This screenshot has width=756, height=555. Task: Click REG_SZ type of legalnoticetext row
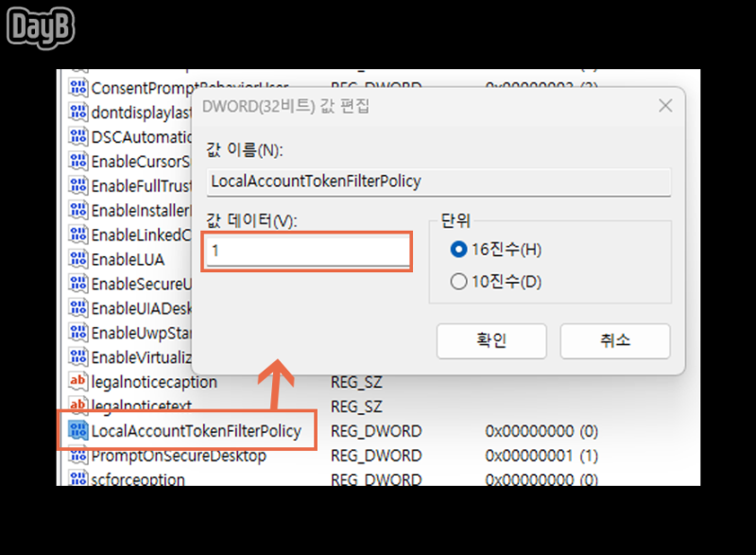pos(356,407)
